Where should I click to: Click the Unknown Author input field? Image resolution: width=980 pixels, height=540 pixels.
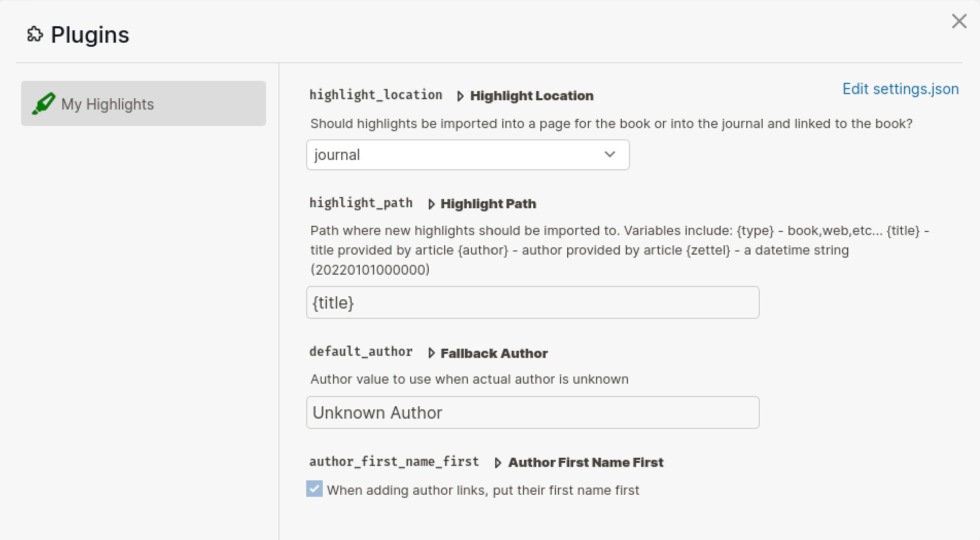tap(533, 412)
